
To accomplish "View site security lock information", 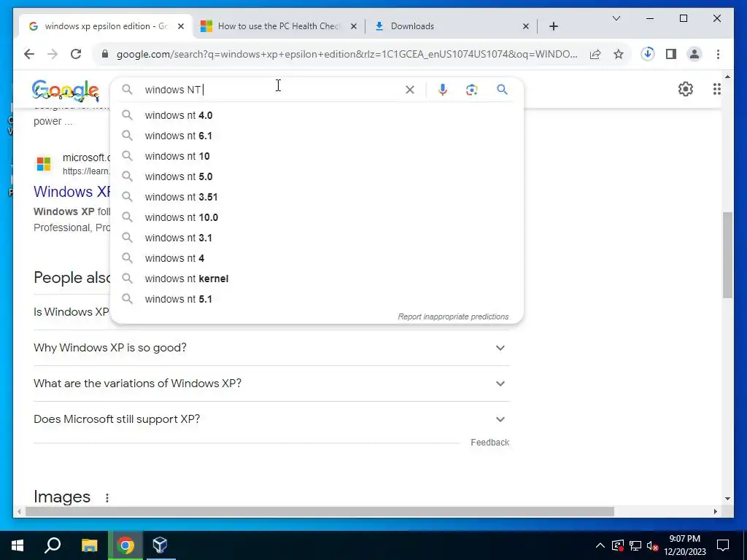I will click(x=105, y=54).
